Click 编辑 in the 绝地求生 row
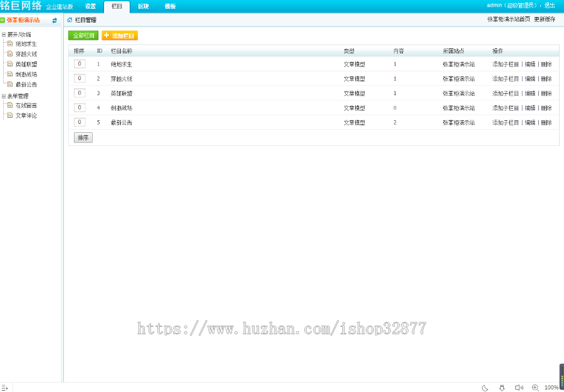Viewport: 564px width, 392px height. (530, 64)
